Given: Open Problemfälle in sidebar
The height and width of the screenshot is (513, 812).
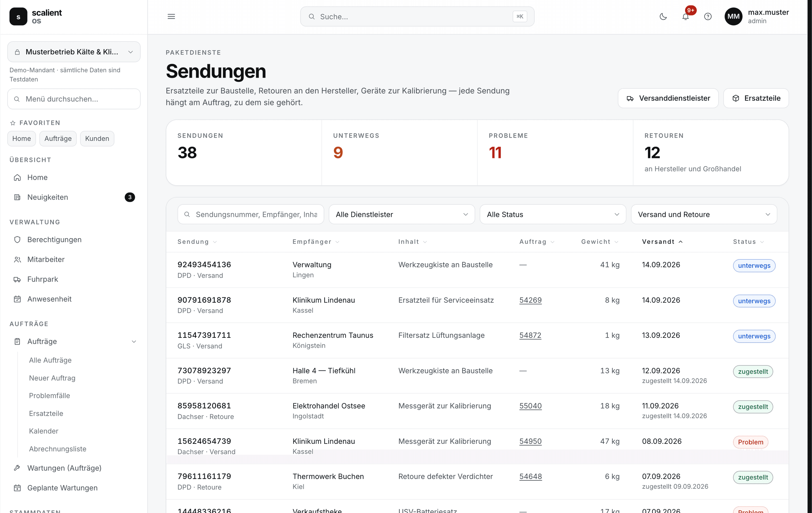Looking at the screenshot, I should click(x=49, y=396).
